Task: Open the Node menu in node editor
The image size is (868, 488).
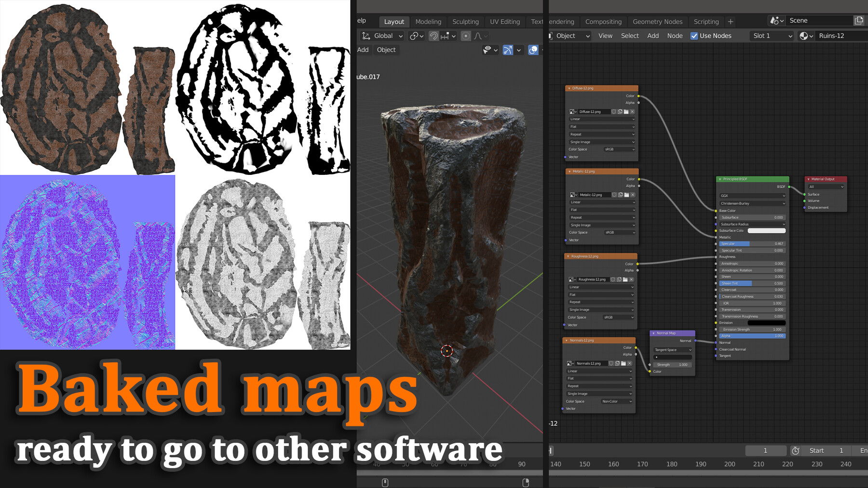Action: pos(675,36)
